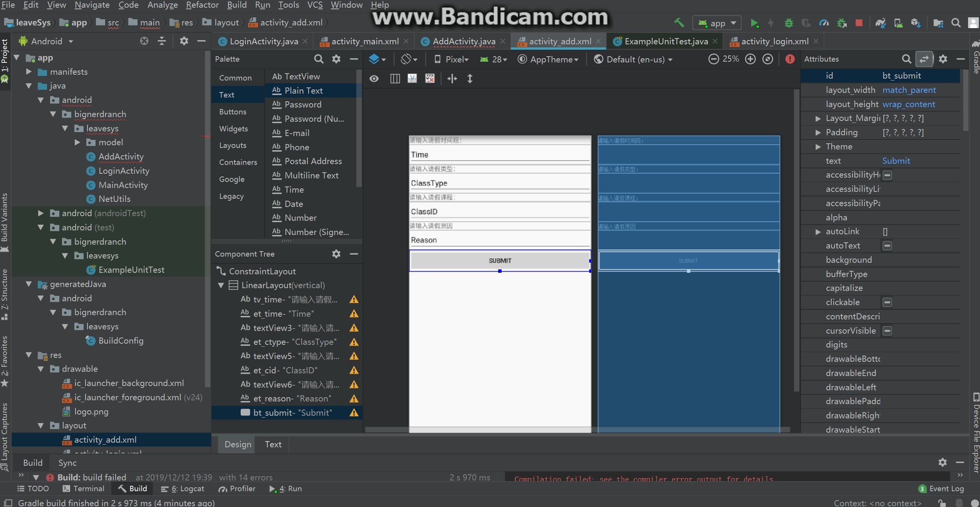
Task: Open the Android profiler gauge icon
Action: 824,24
